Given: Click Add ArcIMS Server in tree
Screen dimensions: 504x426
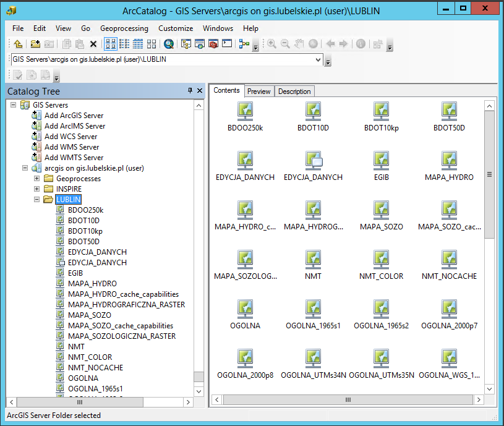Looking at the screenshot, I should point(75,126).
